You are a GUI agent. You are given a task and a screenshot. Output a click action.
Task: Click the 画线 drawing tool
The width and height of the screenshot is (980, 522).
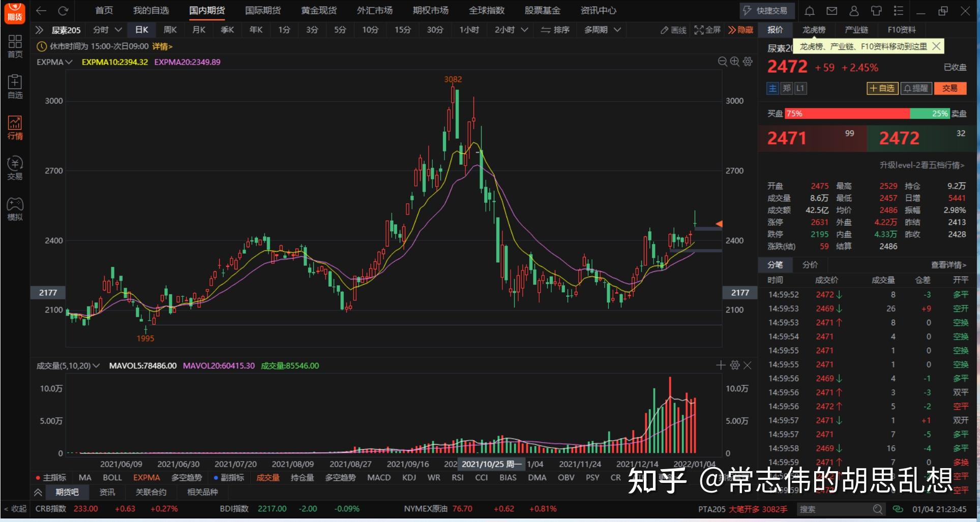coord(673,30)
